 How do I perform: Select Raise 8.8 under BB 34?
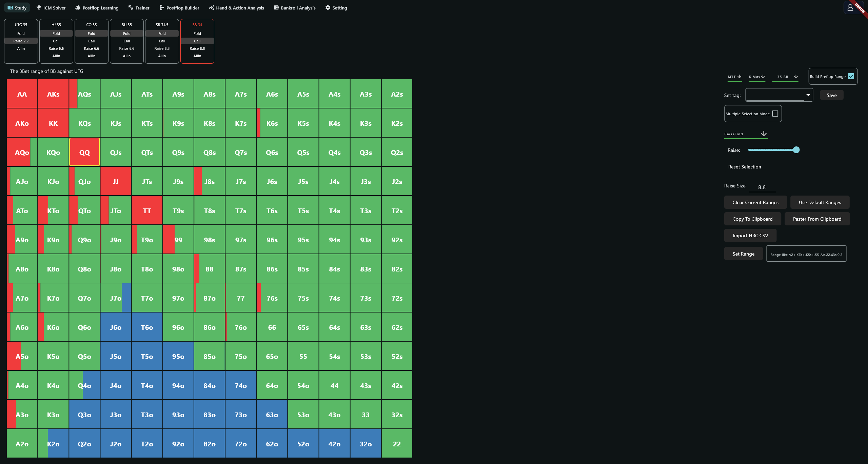tap(197, 48)
